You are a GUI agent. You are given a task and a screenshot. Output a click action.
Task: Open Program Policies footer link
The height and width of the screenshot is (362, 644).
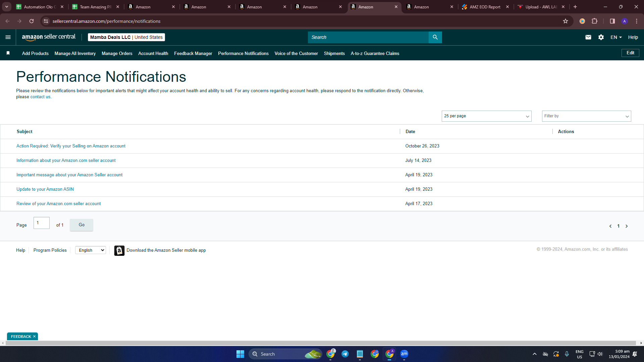click(50, 250)
